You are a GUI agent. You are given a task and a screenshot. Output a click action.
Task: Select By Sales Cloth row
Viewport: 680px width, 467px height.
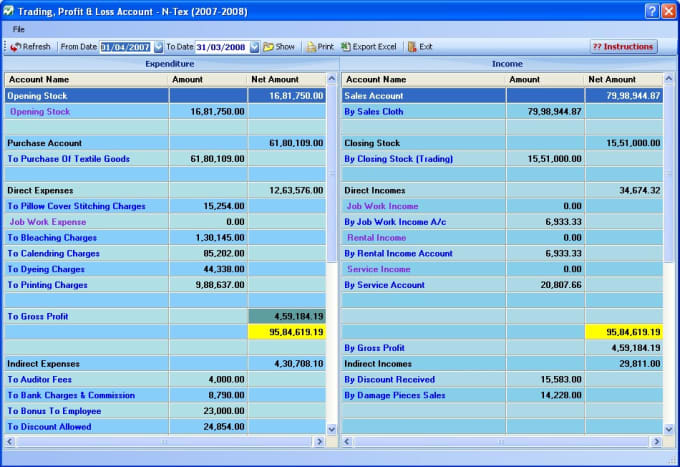[x=502, y=111]
